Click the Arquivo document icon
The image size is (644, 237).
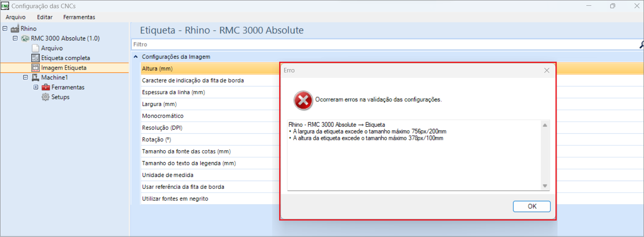(x=35, y=48)
